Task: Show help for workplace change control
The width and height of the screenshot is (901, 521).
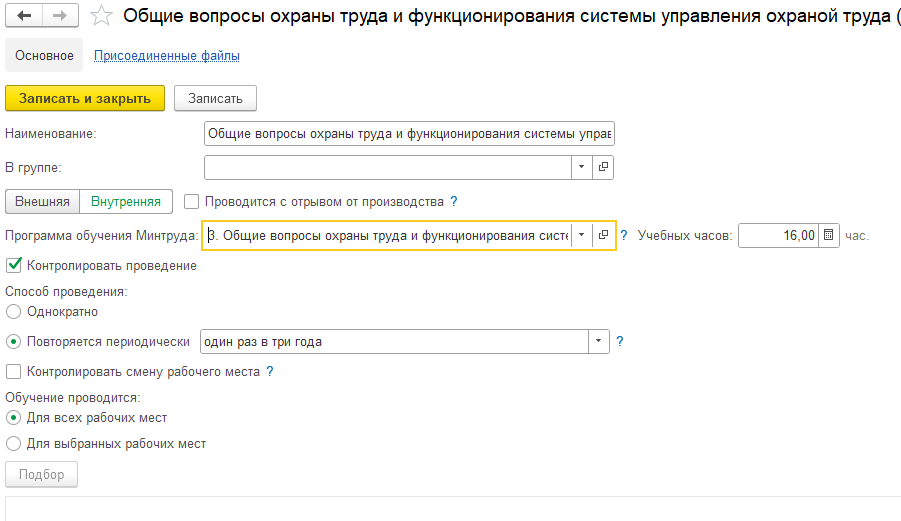Action: pos(270,372)
